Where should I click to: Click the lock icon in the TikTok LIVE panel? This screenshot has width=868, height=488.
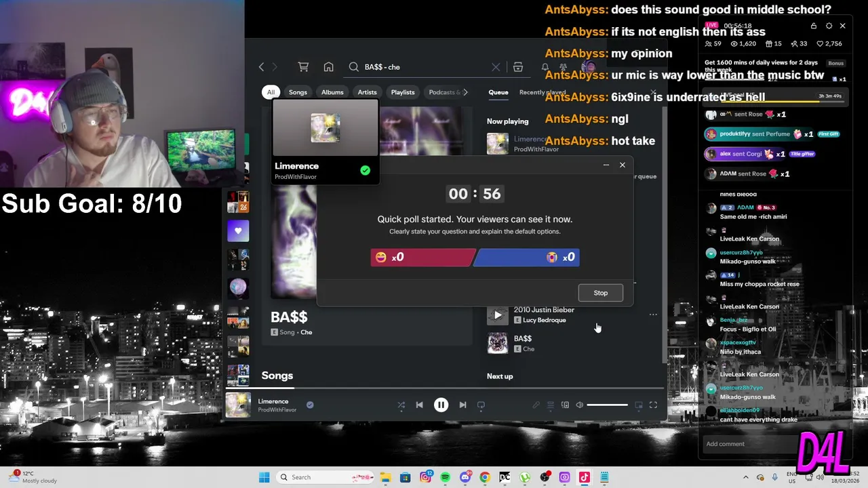click(x=814, y=26)
